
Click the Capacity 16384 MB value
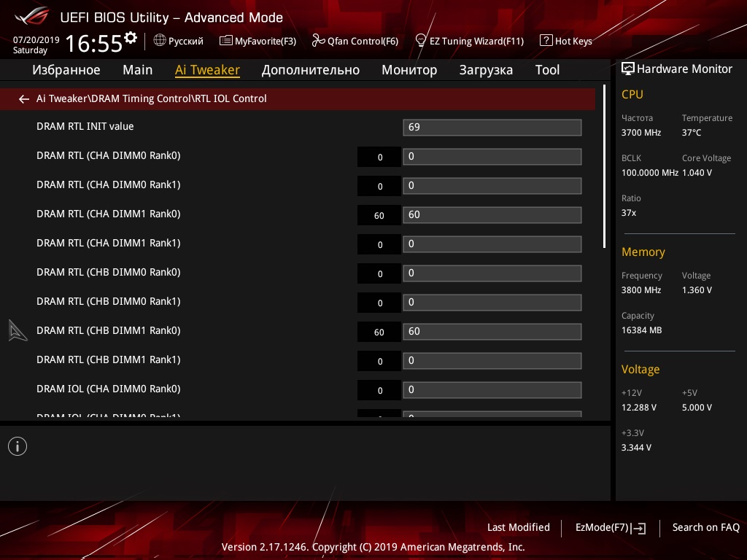642,330
